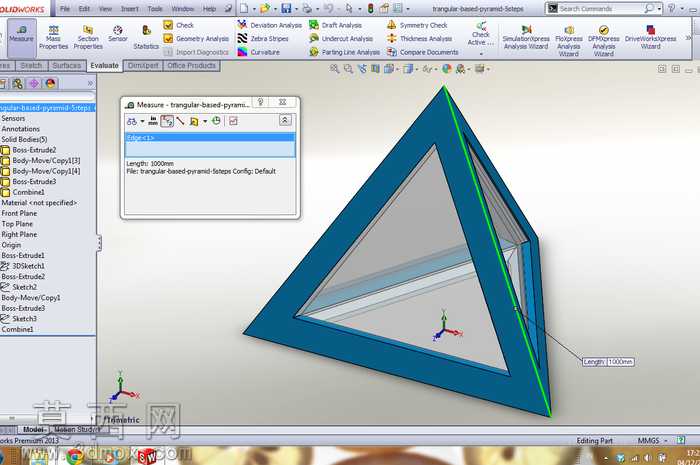
Task: Click the Sensor tool
Action: tap(118, 34)
